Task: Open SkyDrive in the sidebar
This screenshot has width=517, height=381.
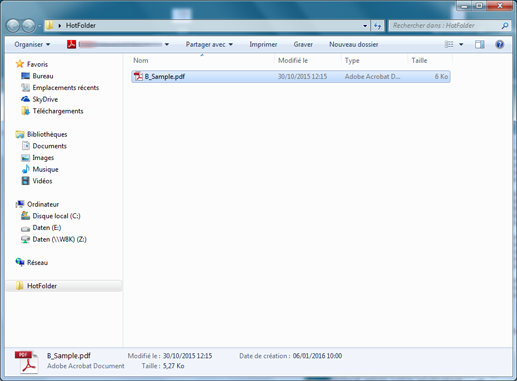Action: point(45,99)
